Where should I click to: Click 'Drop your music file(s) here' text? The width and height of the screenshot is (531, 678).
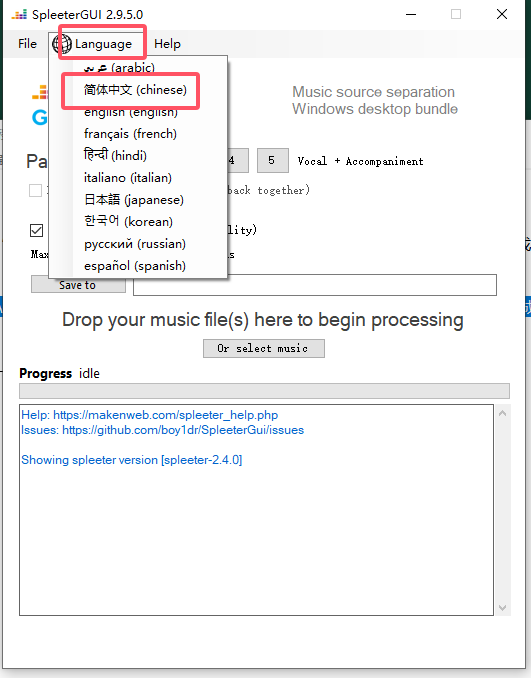tap(262, 320)
